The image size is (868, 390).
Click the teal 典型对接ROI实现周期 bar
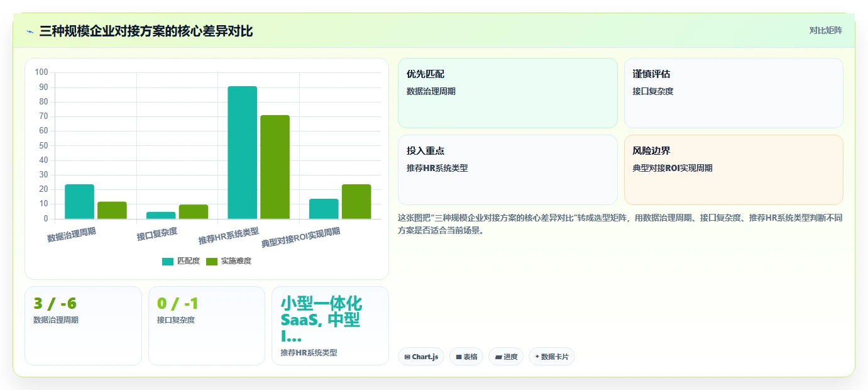click(x=324, y=209)
